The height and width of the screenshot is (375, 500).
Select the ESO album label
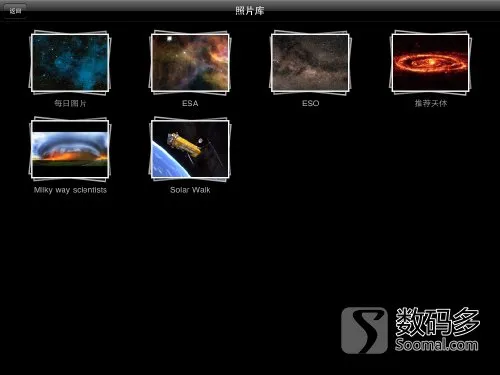[310, 103]
